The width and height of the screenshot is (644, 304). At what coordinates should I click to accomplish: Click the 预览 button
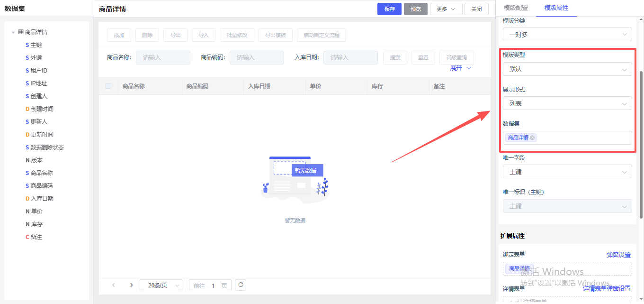(415, 9)
